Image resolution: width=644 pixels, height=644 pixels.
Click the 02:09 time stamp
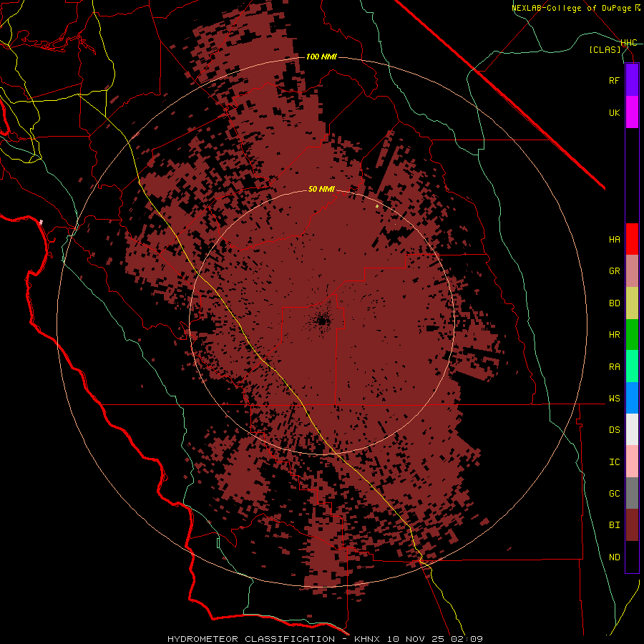467,639
